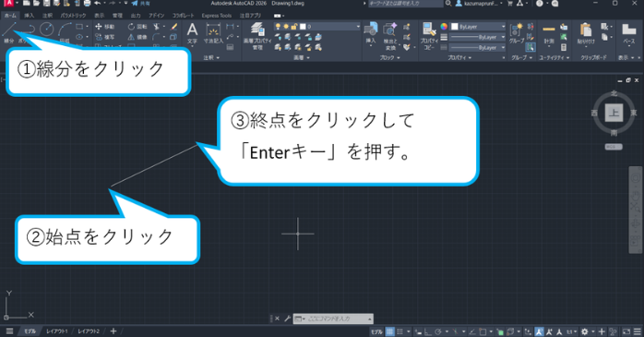Screen dimensions: 644x337
Task: Click the Undo arrow in title bar
Action: [x=98, y=4]
